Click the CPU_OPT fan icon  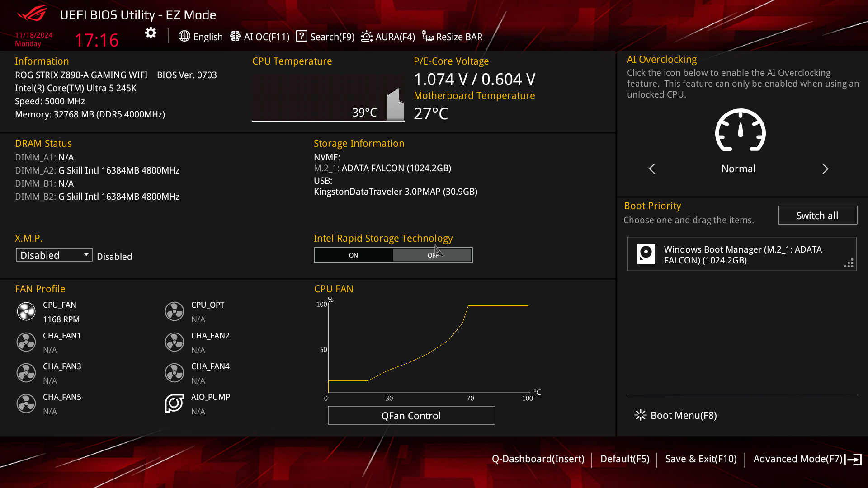(175, 311)
